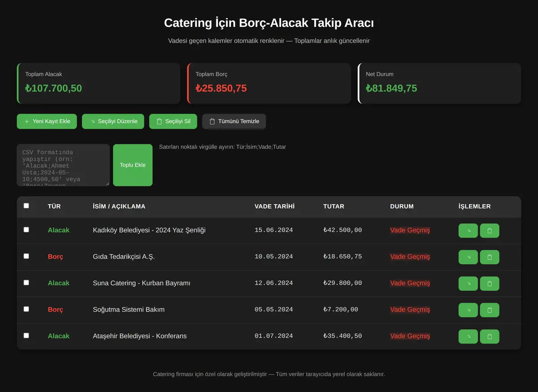Image resolution: width=538 pixels, height=392 pixels.
Task: Click the name Kadıköy Belediyesi - 2024 Yaz Şenliği
Action: 149,230
